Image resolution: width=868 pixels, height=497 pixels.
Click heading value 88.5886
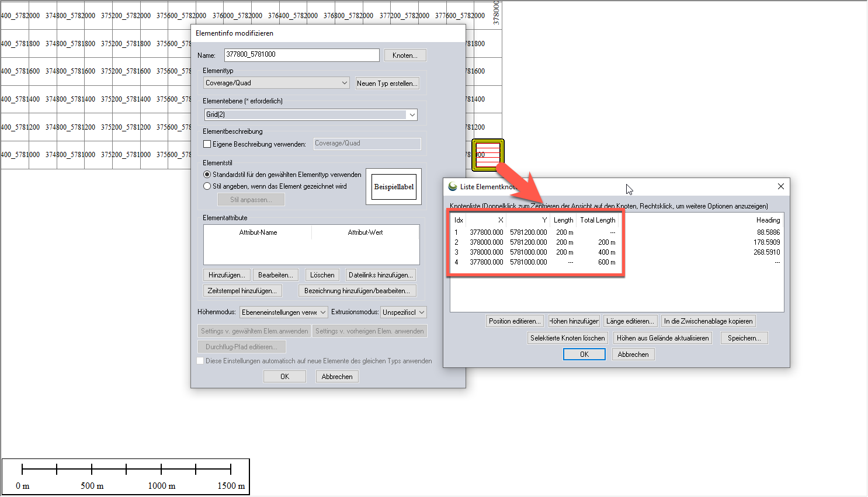coord(769,232)
